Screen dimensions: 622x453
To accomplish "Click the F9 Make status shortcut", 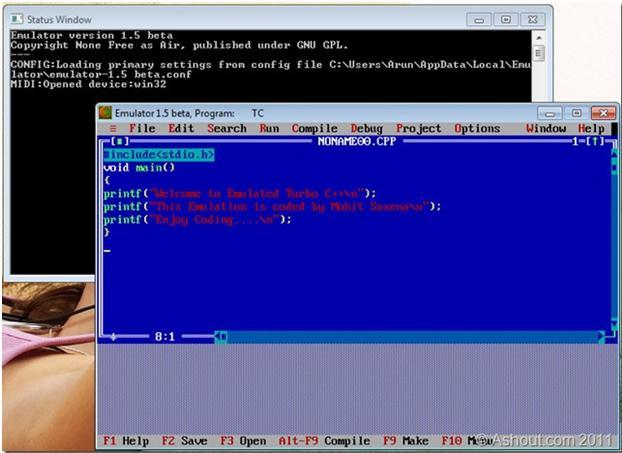I will point(406,441).
